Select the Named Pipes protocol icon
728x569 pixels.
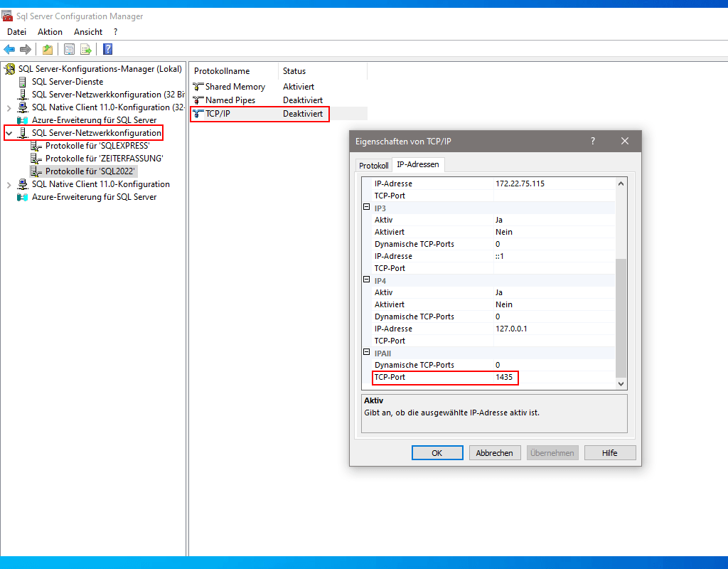tap(198, 100)
